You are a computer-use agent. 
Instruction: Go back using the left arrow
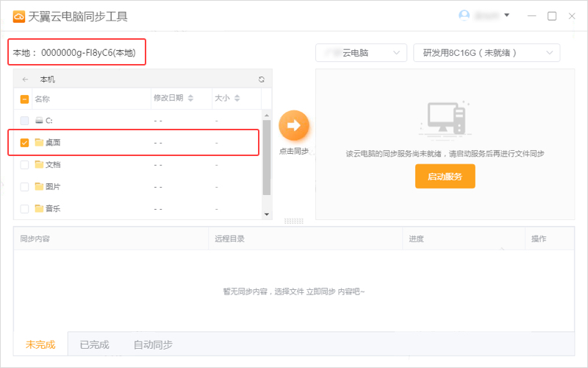(x=25, y=79)
